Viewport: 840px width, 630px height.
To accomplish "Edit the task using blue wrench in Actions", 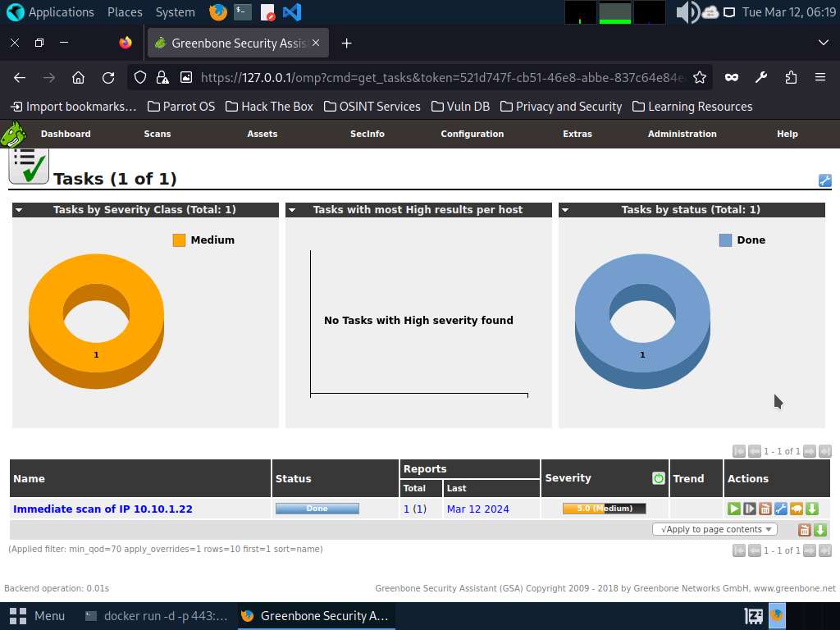I will tap(781, 509).
